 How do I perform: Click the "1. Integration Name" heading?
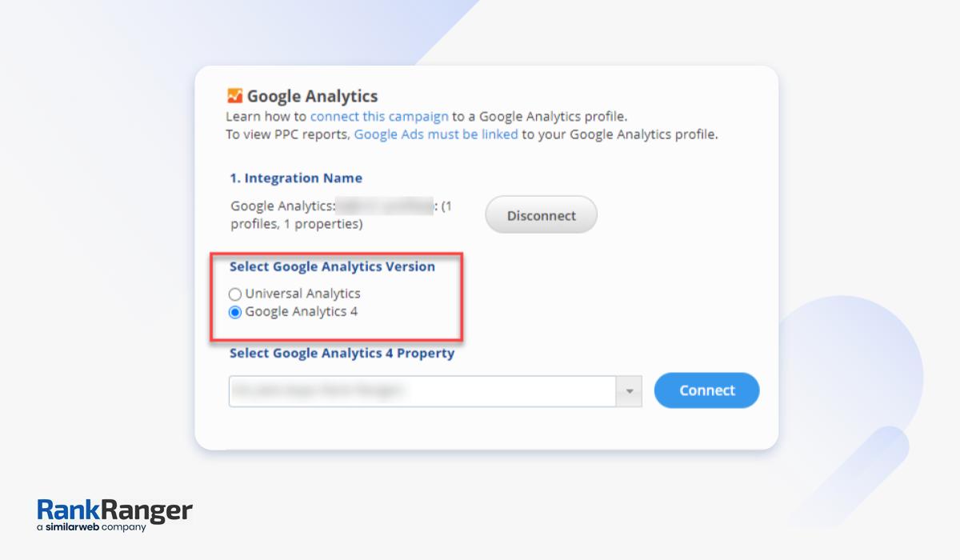296,178
